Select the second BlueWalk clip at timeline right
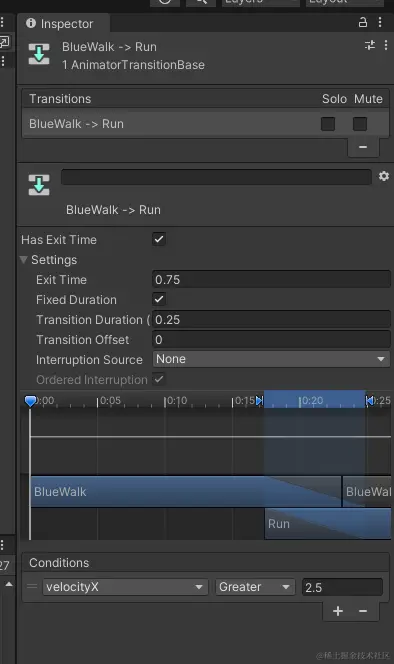The width and height of the screenshot is (394, 664). click(x=367, y=491)
